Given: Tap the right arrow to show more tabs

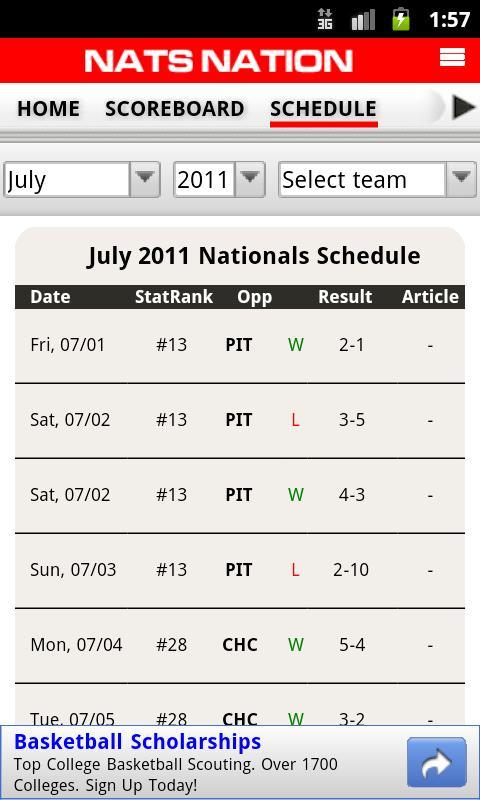Looking at the screenshot, I should pyautogui.click(x=464, y=108).
